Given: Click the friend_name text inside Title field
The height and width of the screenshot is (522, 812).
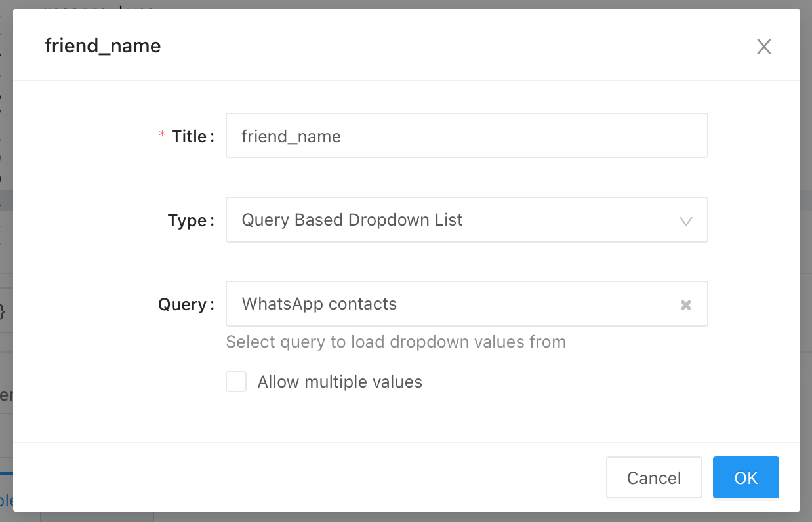Looking at the screenshot, I should pyautogui.click(x=291, y=136).
